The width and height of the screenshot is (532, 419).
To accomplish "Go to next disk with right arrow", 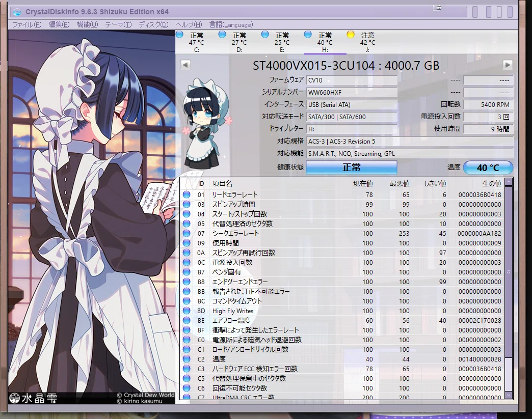I will (508, 65).
